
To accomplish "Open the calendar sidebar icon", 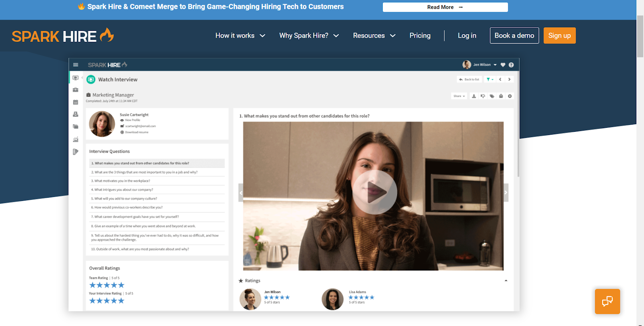I will click(x=75, y=102).
